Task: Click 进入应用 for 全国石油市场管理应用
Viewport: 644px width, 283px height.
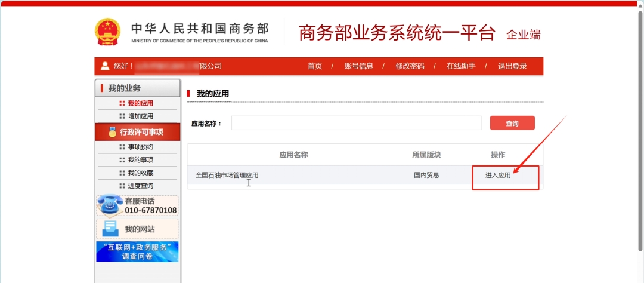Action: pyautogui.click(x=498, y=175)
